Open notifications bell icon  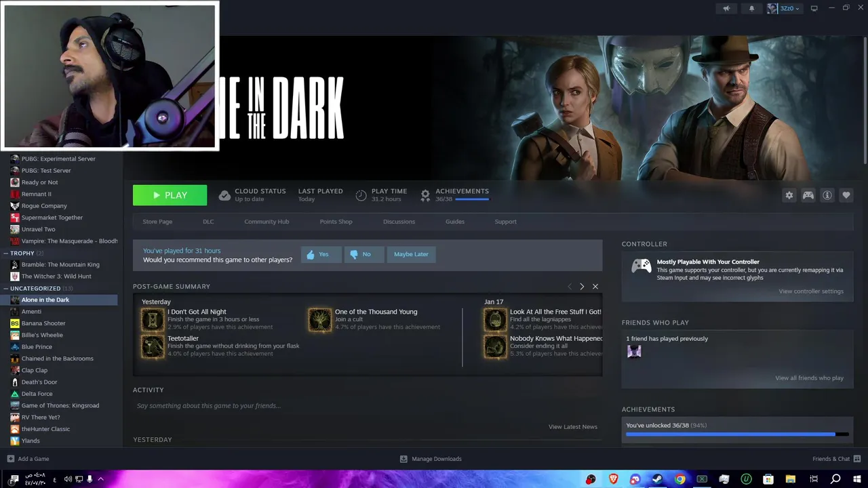coord(751,9)
